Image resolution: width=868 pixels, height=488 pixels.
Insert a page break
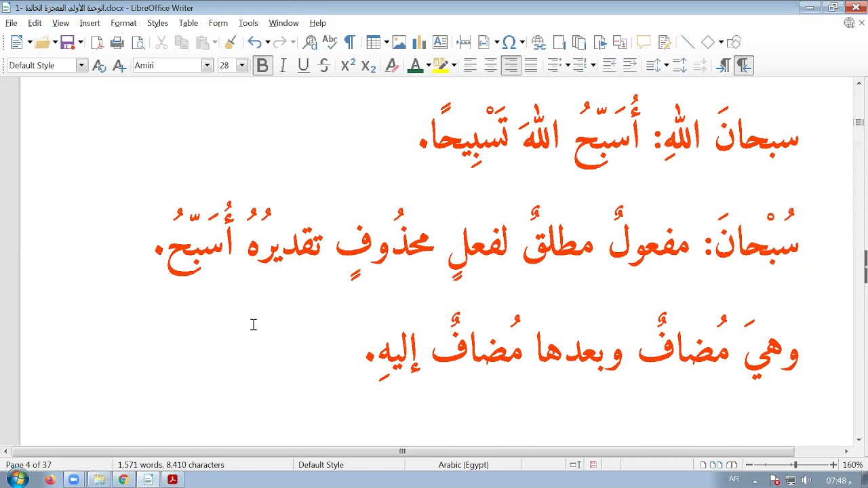(x=464, y=42)
